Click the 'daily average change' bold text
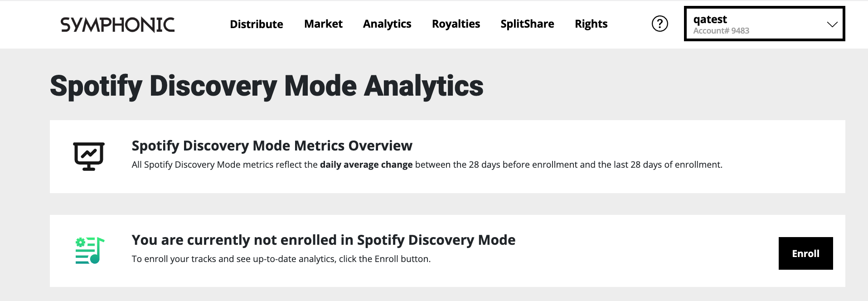The height and width of the screenshot is (301, 868). pos(366,165)
